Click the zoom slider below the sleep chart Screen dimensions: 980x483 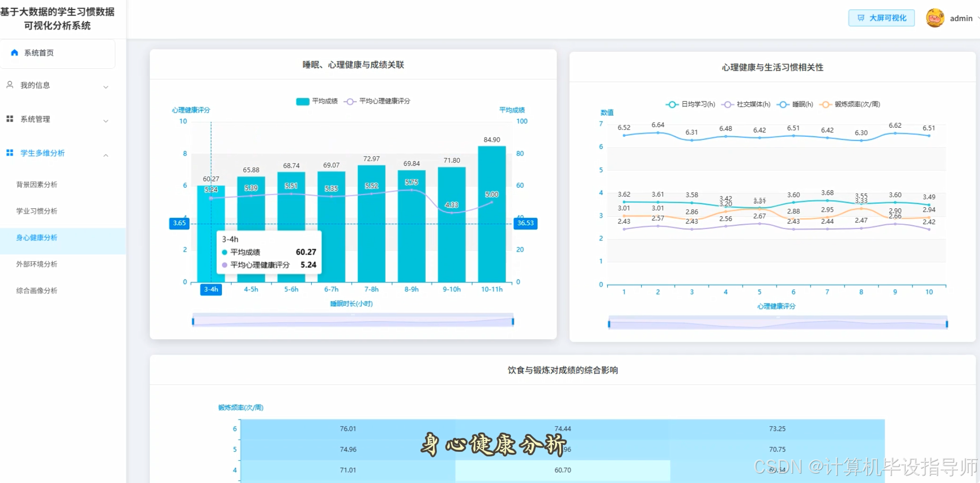tap(353, 321)
